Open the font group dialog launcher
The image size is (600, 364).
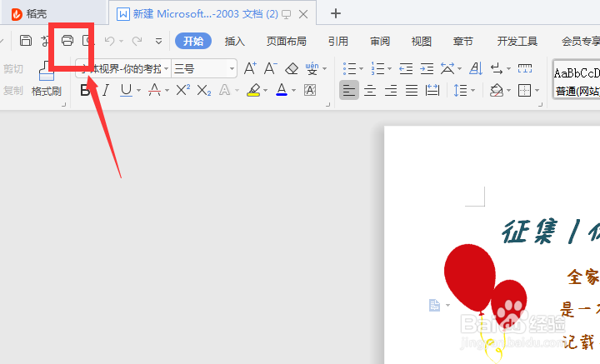click(x=328, y=104)
